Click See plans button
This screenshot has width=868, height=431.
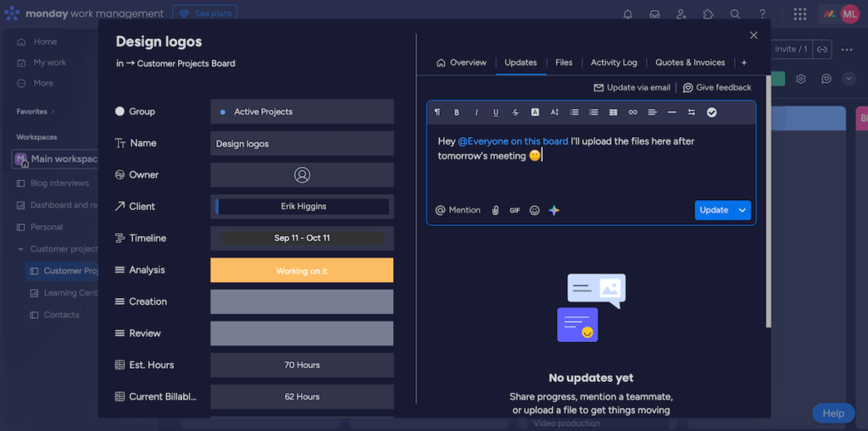point(205,14)
